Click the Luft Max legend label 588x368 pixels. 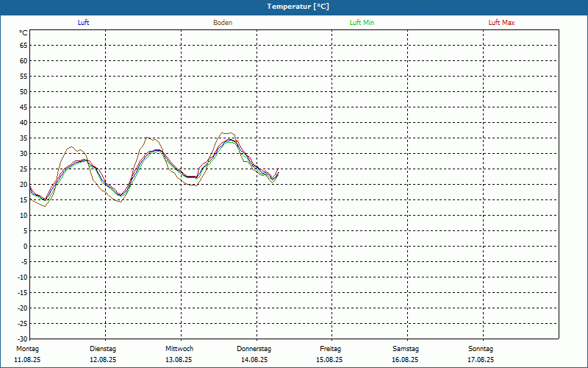501,23
